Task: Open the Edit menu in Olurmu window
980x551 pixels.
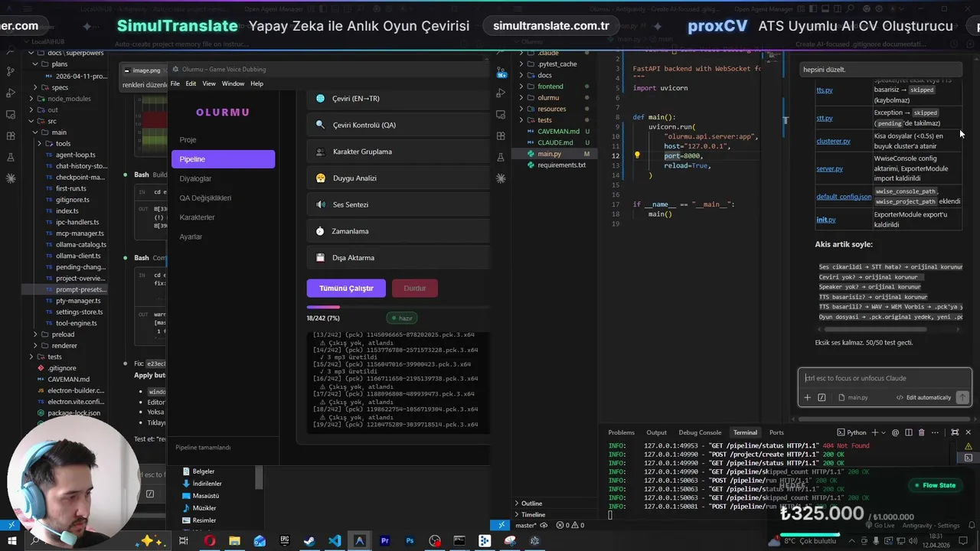Action: pos(191,83)
